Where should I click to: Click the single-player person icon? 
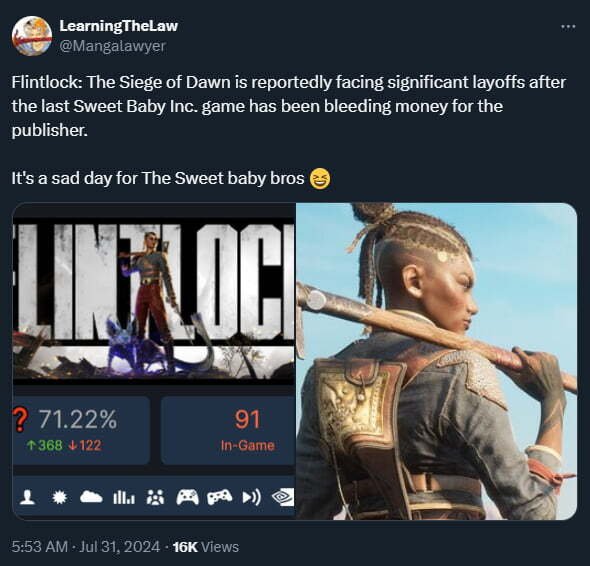point(27,498)
